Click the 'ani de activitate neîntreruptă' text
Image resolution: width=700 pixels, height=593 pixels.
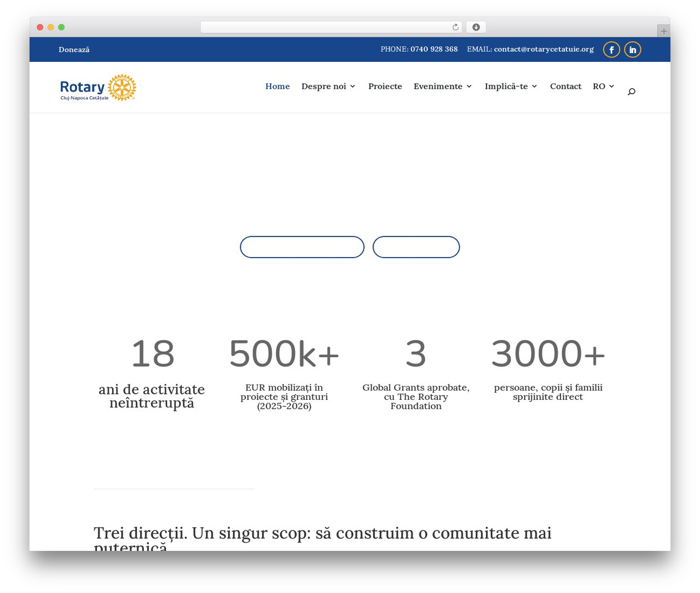pyautogui.click(x=152, y=396)
